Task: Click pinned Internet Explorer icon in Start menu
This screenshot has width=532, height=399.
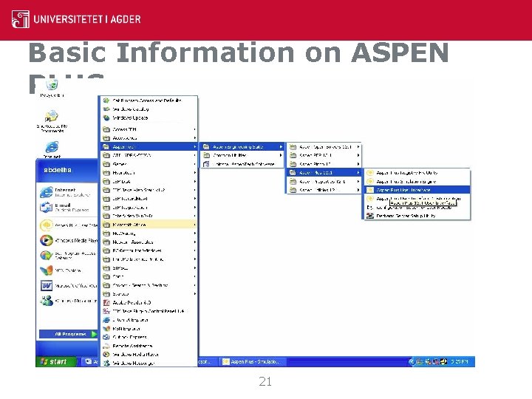Action: (x=47, y=192)
